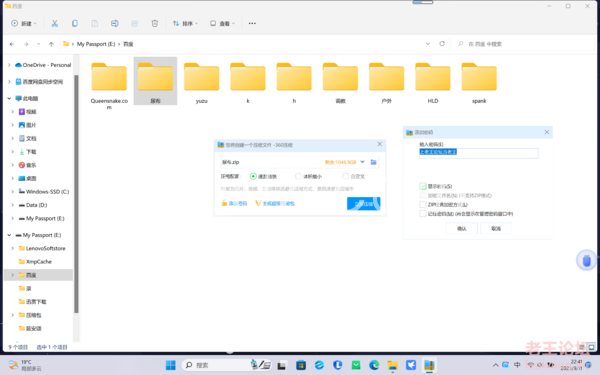Viewport: 600px width, 375px height.
Task: Click the 生成超级压缩包 link
Action: tap(275, 204)
